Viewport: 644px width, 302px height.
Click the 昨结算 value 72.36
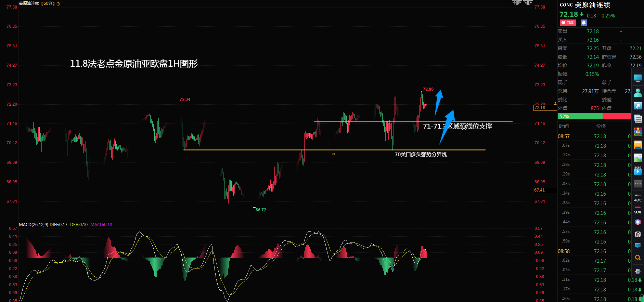pos(635,57)
